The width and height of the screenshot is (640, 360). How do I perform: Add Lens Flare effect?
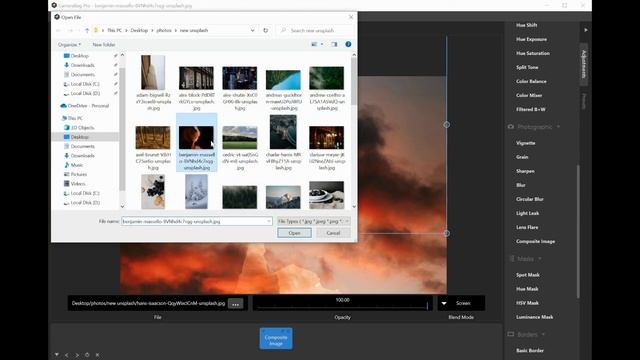pyautogui.click(x=527, y=227)
